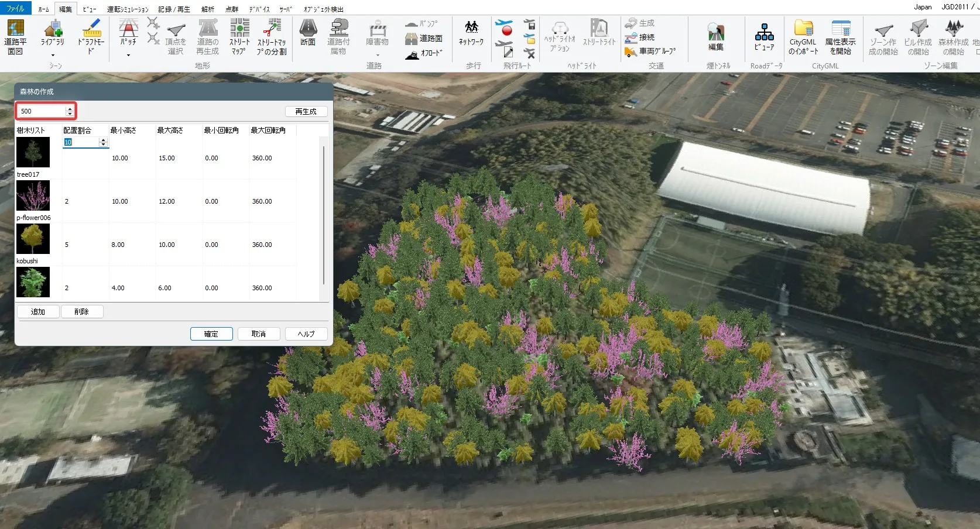Open the ファイル menu
Image resolution: width=980 pixels, height=529 pixels.
pyautogui.click(x=15, y=8)
